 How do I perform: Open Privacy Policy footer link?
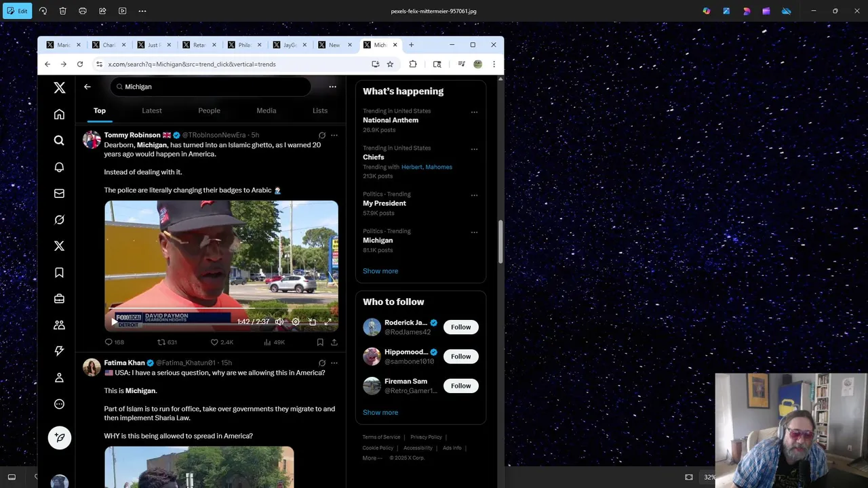pyautogui.click(x=426, y=437)
